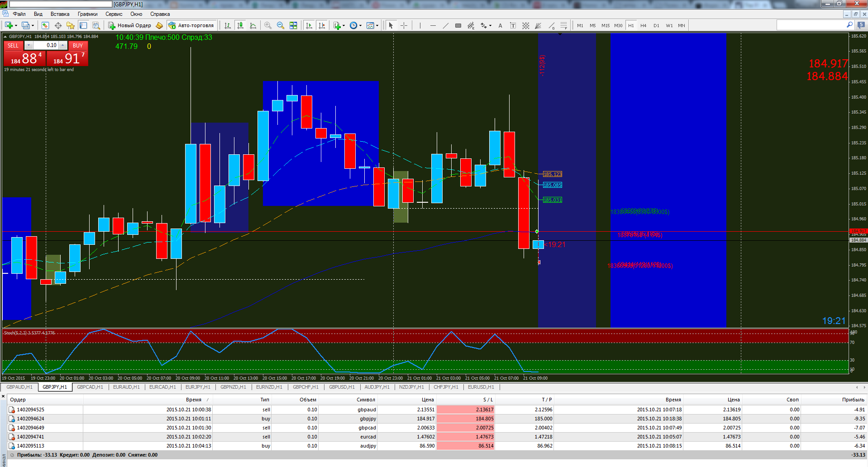868x467 pixels.
Task: Show the Market Watch window
Action: tap(45, 25)
